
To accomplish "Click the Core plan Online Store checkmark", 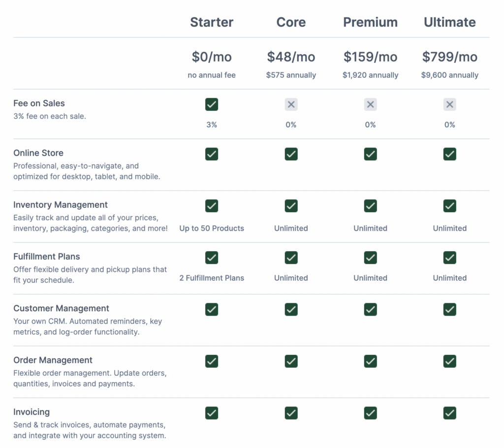I will click(x=291, y=154).
